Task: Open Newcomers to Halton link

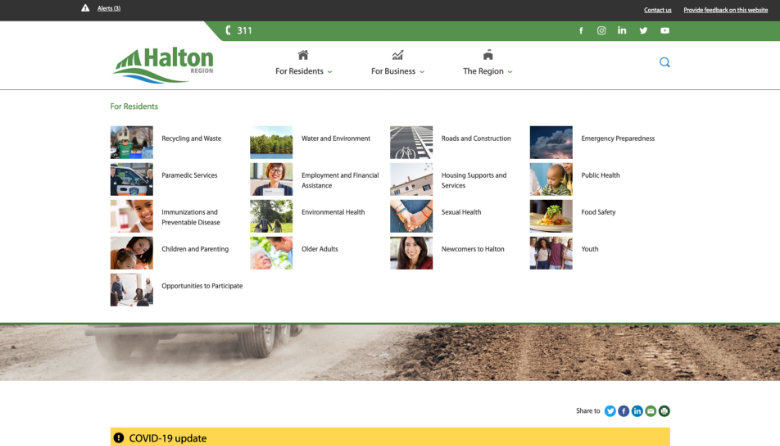Action: (473, 249)
